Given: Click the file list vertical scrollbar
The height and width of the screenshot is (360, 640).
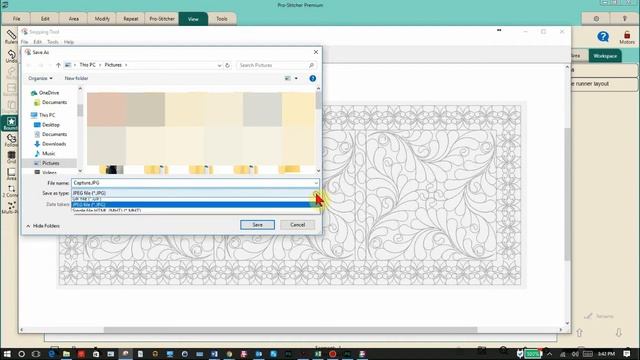Looking at the screenshot, I should tap(318, 100).
